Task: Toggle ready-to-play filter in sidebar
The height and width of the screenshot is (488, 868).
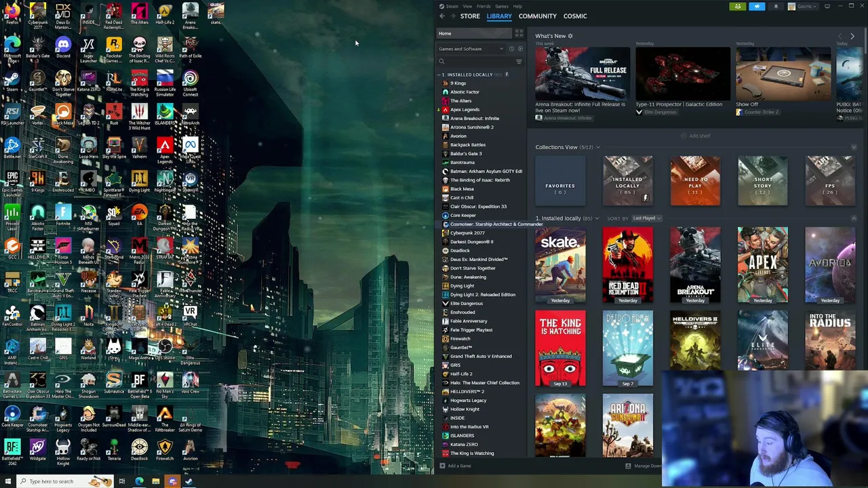Action: tap(520, 49)
